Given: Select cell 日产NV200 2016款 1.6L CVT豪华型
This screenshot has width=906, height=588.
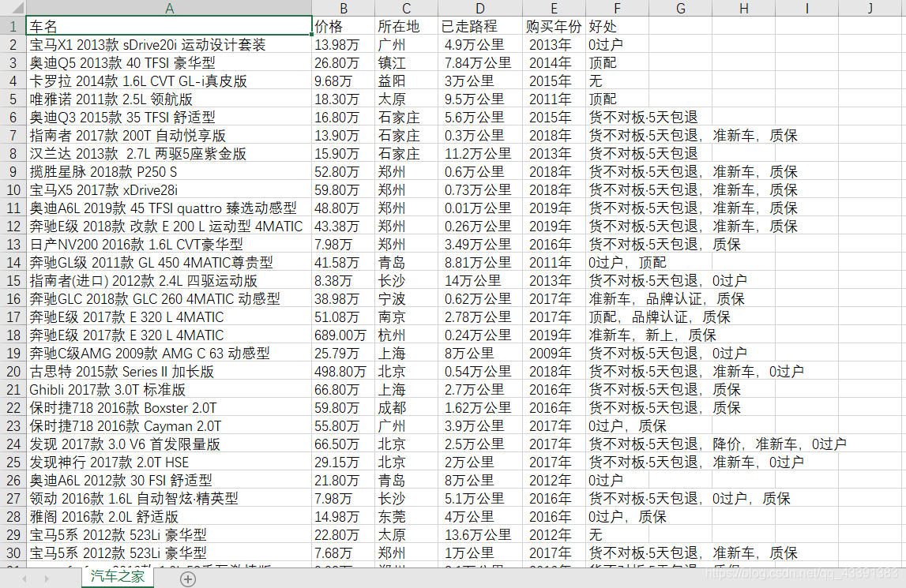Looking at the screenshot, I should click(x=169, y=245).
